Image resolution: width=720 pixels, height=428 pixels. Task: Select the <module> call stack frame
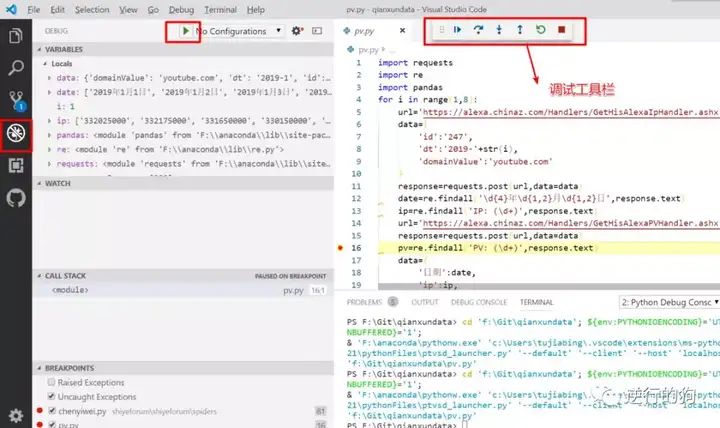(184, 290)
